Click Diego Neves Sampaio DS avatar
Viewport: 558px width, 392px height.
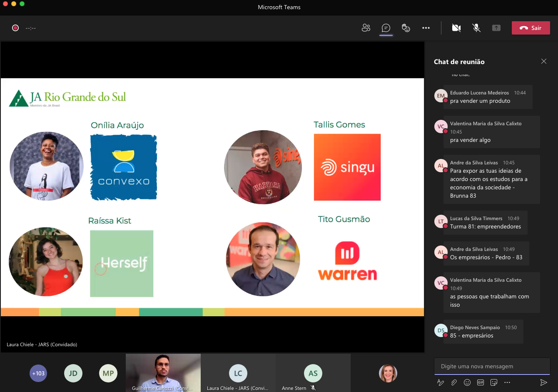pos(441,330)
